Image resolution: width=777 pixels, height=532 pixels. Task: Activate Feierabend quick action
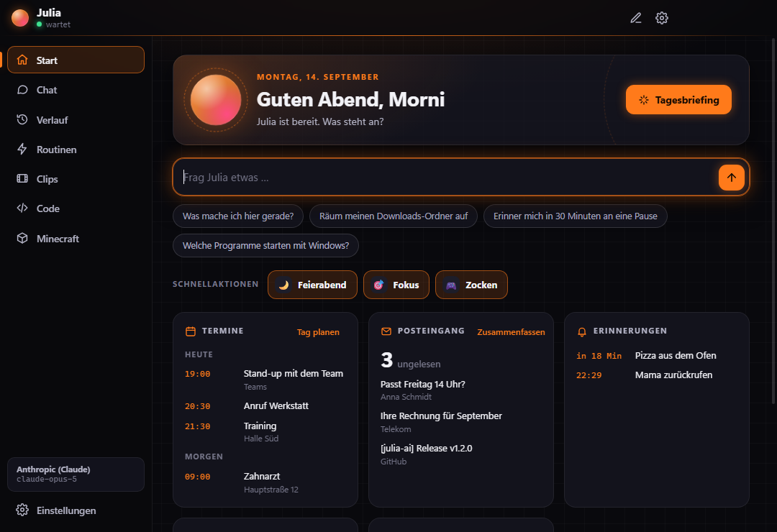pyautogui.click(x=312, y=285)
